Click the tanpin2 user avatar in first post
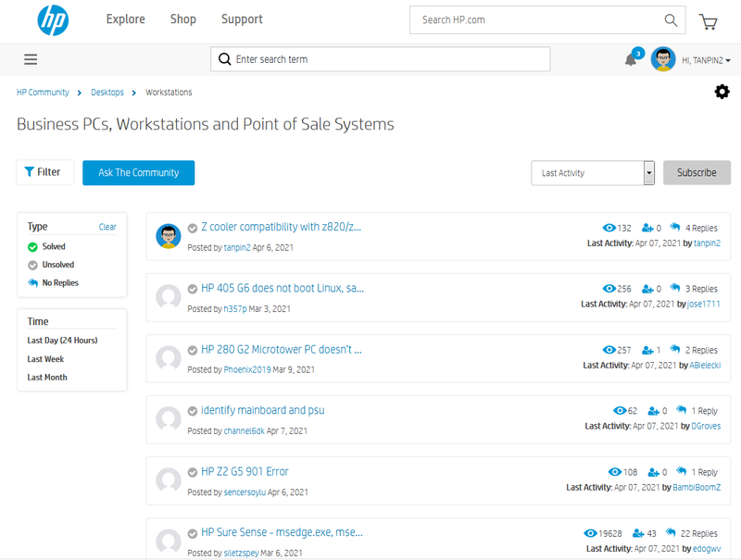The height and width of the screenshot is (560, 741). coord(169,236)
